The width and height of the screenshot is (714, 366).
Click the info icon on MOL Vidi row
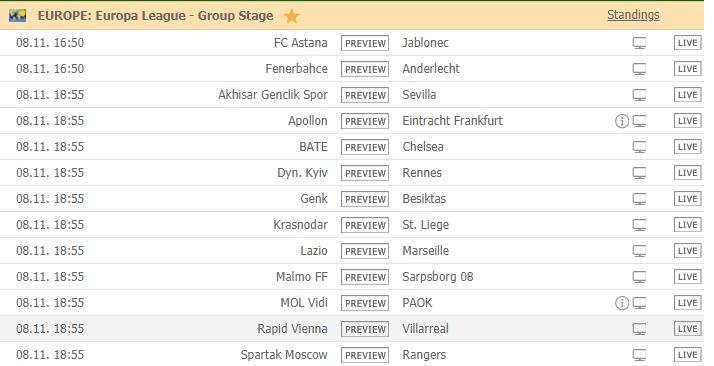point(622,303)
